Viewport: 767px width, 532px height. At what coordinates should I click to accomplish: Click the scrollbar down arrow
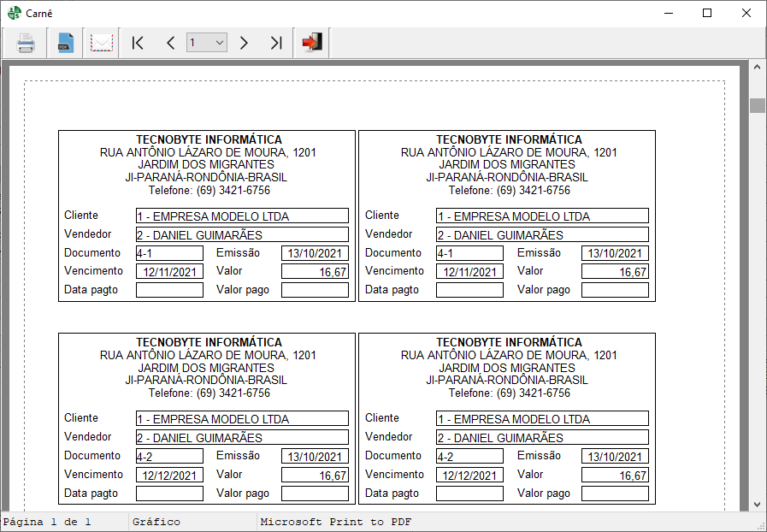[757, 505]
